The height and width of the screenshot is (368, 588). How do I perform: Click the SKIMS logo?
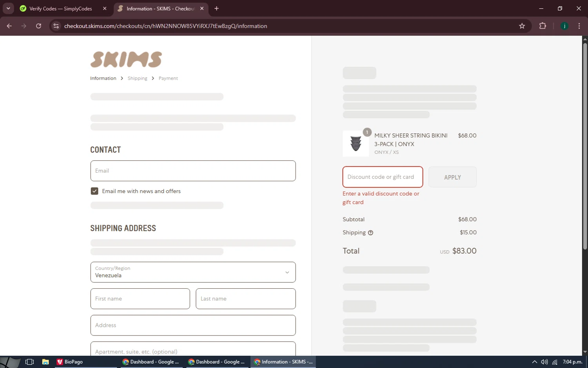(126, 59)
